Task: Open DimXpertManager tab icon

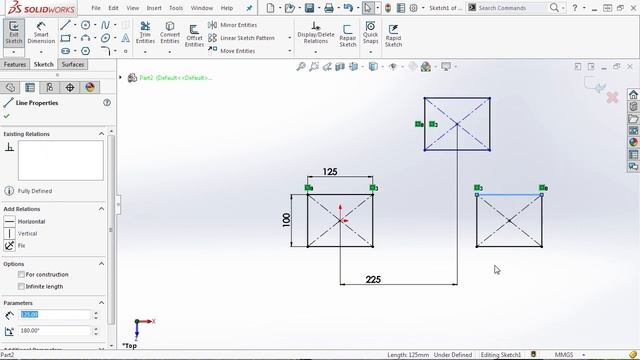Action: 70,87
